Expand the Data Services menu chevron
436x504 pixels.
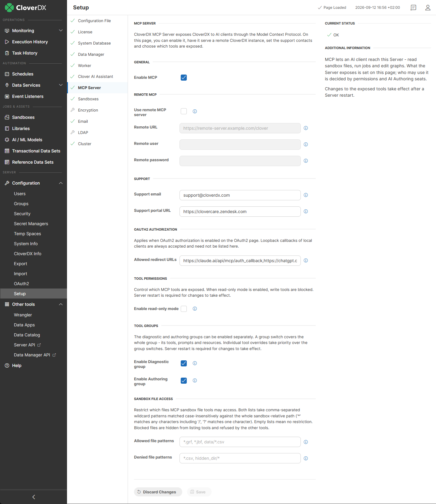[61, 85]
